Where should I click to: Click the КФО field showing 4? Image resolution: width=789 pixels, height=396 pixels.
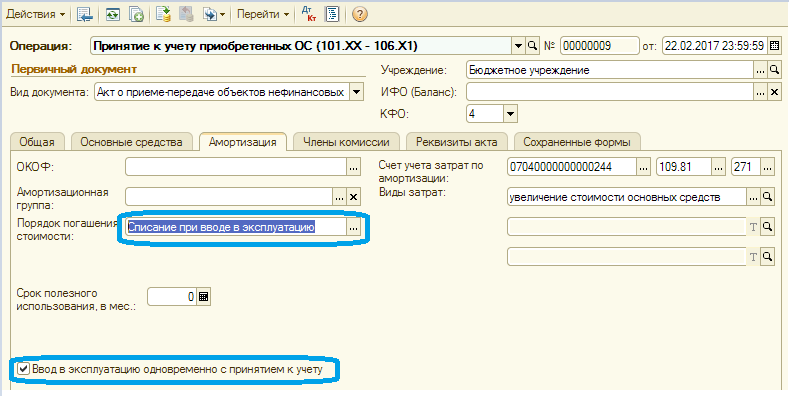[x=485, y=113]
